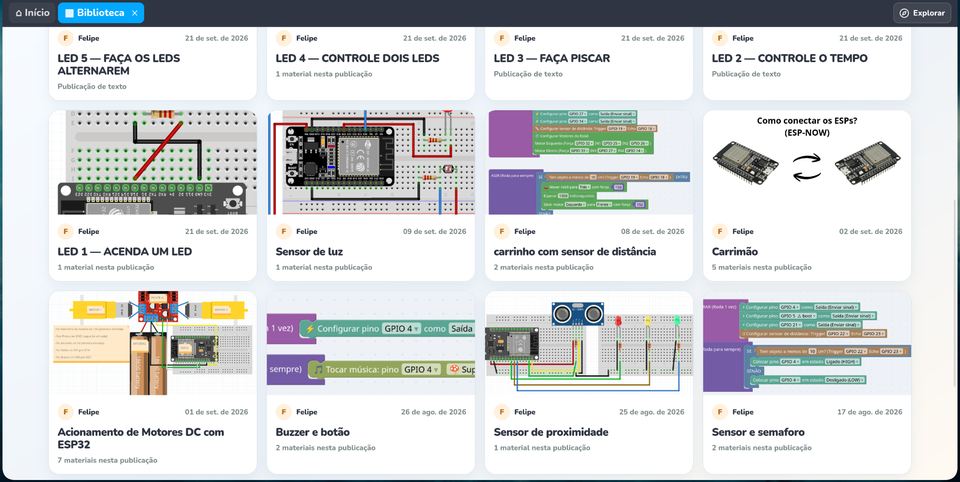The height and width of the screenshot is (482, 960).
Task: Click Felipe avatar on Acionamento de Motores card
Action: 66,412
